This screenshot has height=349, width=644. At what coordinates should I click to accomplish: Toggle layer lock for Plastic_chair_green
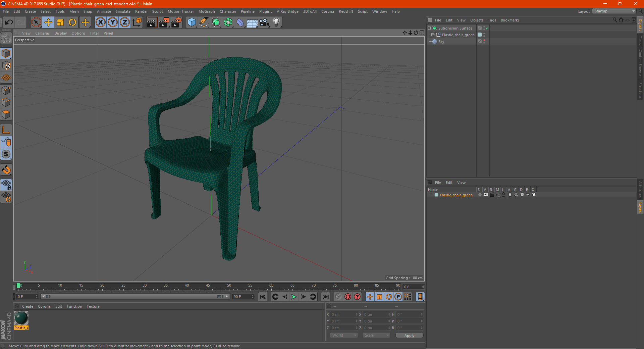click(503, 195)
